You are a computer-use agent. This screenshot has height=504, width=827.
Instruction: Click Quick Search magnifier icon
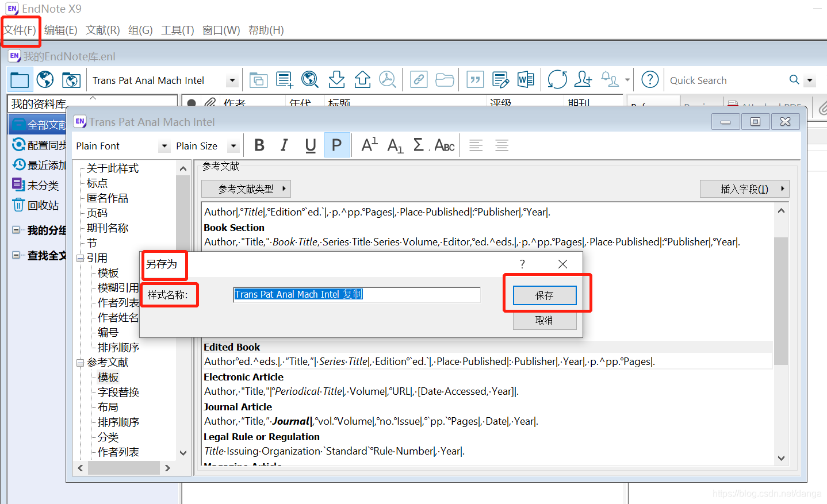click(x=794, y=80)
